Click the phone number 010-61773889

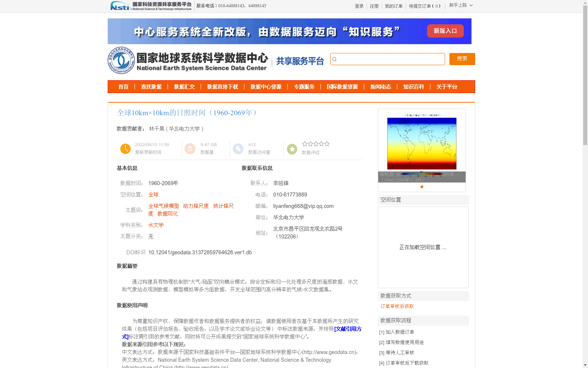290,195
